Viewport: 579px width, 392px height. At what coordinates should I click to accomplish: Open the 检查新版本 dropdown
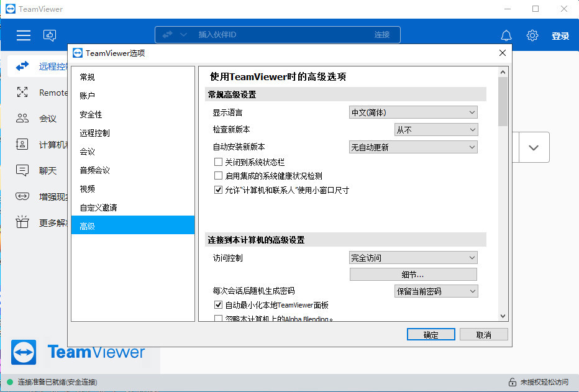click(436, 130)
